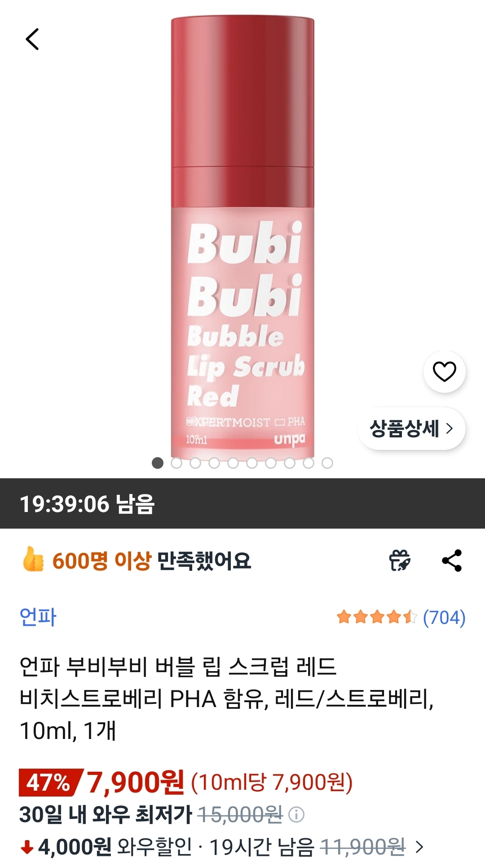
Task: Click the star rating icons
Action: click(377, 617)
